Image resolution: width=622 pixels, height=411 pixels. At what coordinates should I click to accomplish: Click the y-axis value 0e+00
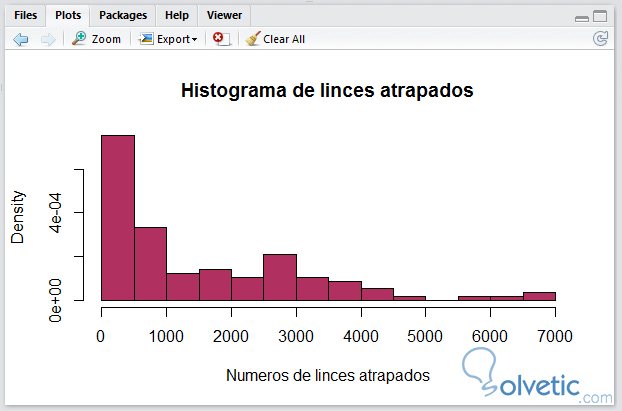point(55,300)
